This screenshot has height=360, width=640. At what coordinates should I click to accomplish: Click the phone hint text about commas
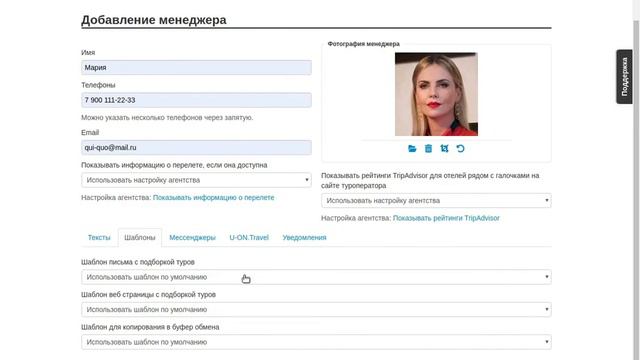coord(167,118)
